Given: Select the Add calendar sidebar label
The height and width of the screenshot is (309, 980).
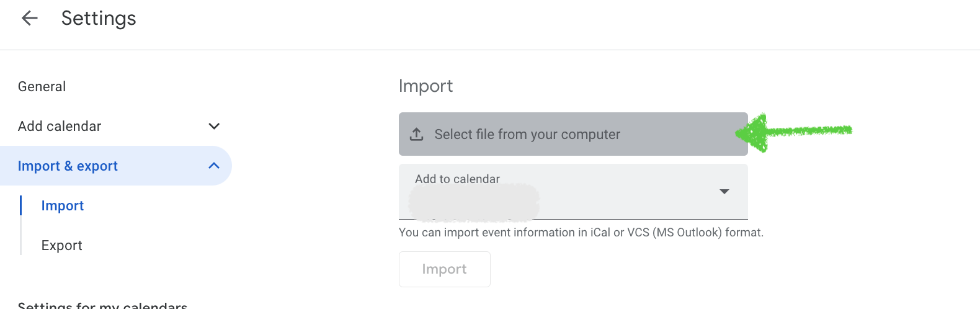Looking at the screenshot, I should (60, 127).
